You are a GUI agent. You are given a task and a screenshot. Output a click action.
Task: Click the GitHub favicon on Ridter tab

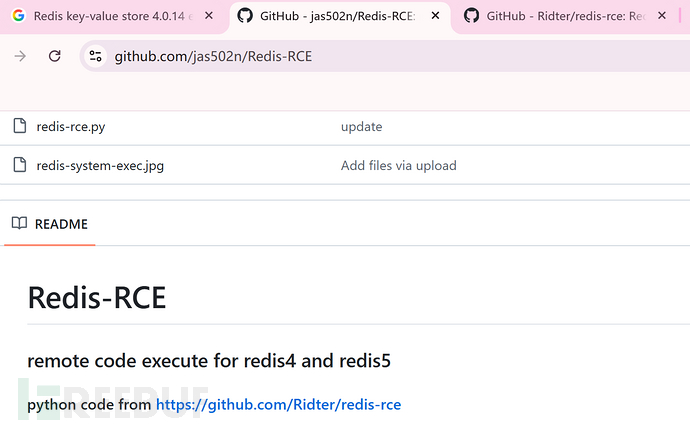click(x=471, y=16)
